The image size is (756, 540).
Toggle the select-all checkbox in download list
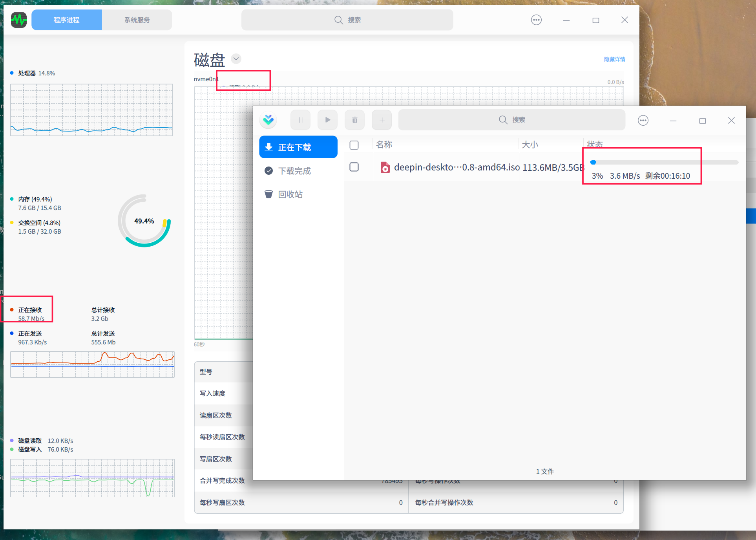pyautogui.click(x=354, y=145)
